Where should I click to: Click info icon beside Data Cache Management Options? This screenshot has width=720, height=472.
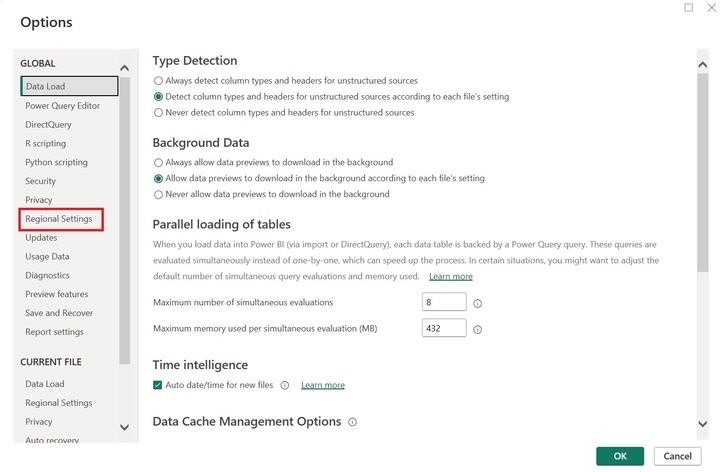coord(353,423)
